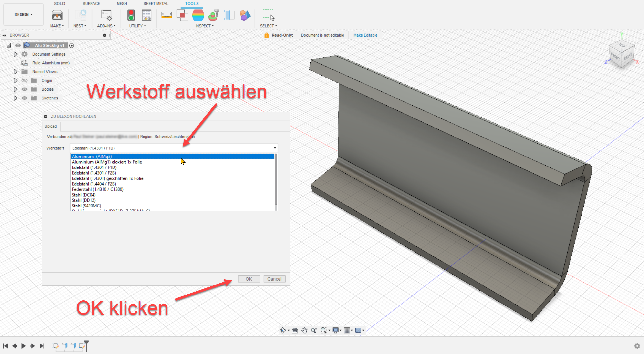Click the OK button
This screenshot has height=354, width=644.
tap(249, 279)
